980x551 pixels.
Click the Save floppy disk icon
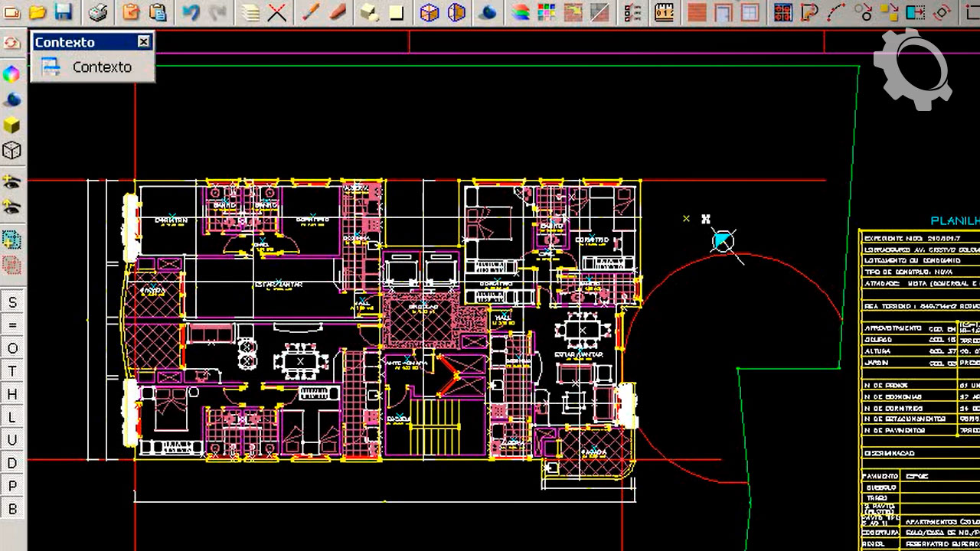tap(63, 12)
